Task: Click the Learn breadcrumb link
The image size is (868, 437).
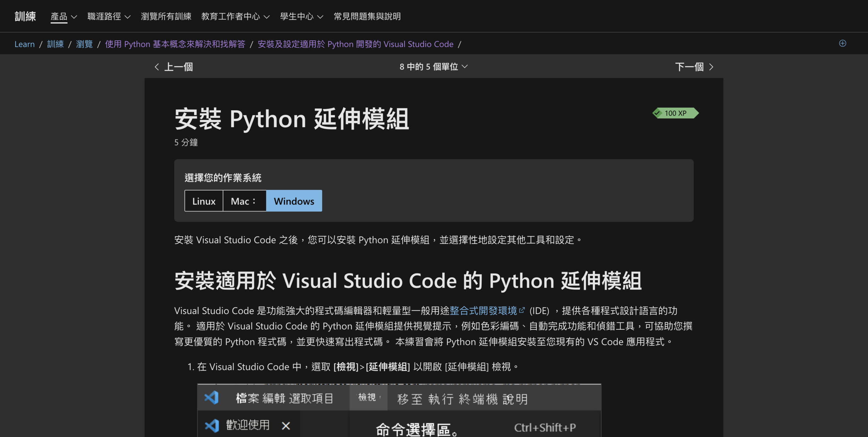Action: (24, 44)
